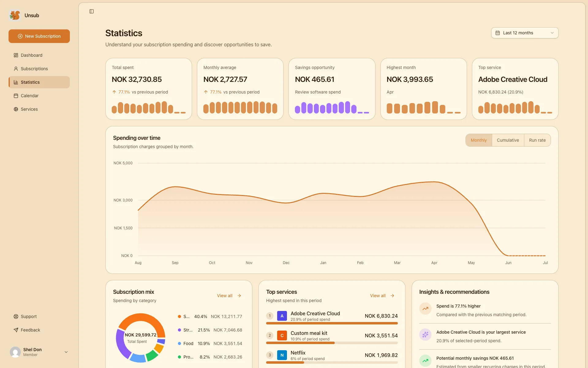
Task: Click the orange 40.4% category legend dot
Action: [179, 316]
